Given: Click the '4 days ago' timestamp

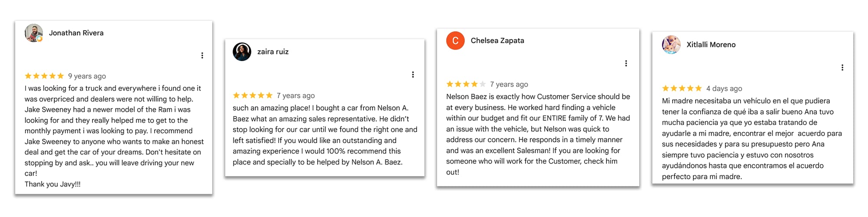Looking at the screenshot, I should point(724,89).
